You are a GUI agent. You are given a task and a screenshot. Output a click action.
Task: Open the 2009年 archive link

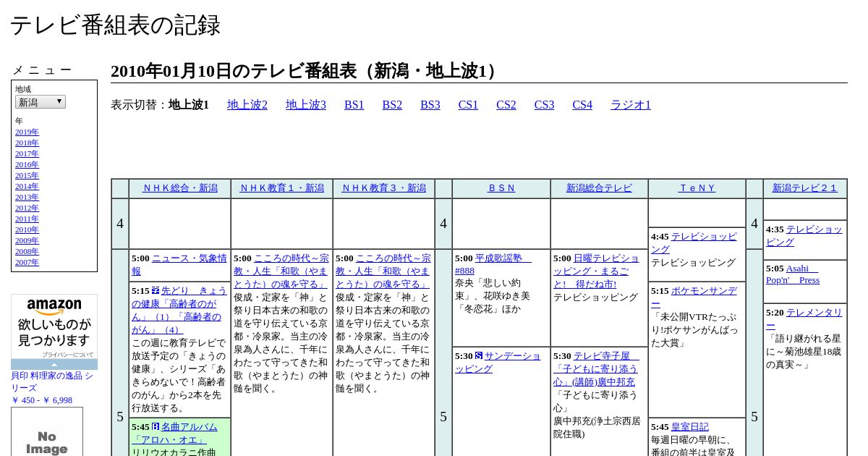click(x=27, y=240)
